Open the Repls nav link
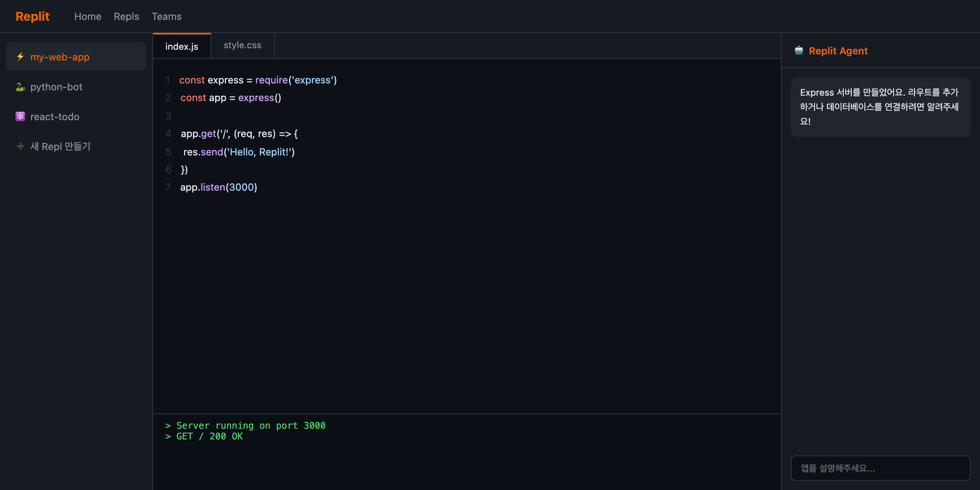 tap(126, 16)
